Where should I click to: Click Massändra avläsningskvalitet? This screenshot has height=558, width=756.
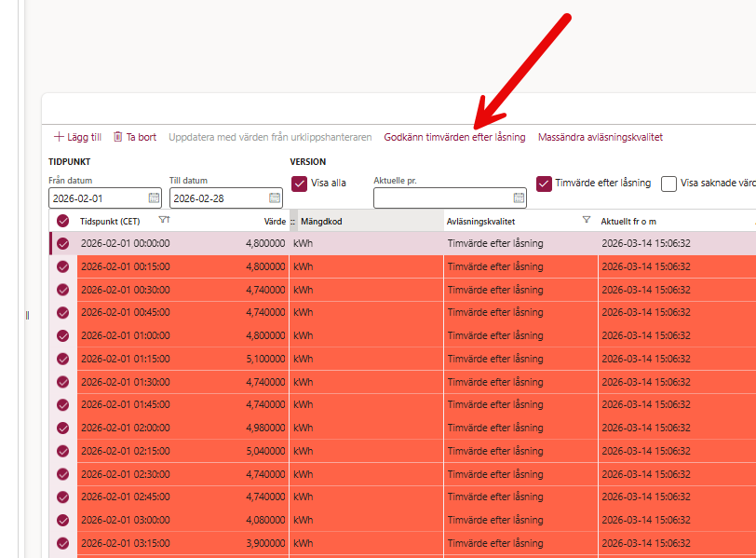600,137
